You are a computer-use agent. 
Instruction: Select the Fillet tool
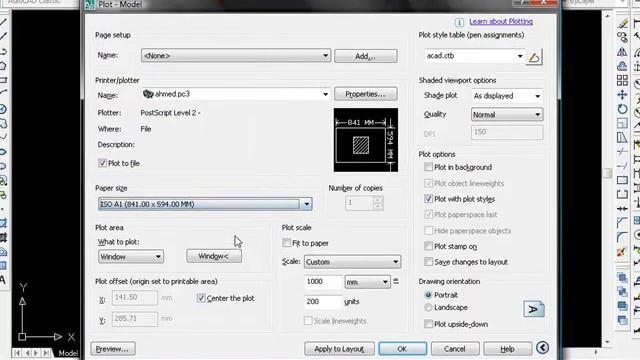pyautogui.click(x=622, y=237)
